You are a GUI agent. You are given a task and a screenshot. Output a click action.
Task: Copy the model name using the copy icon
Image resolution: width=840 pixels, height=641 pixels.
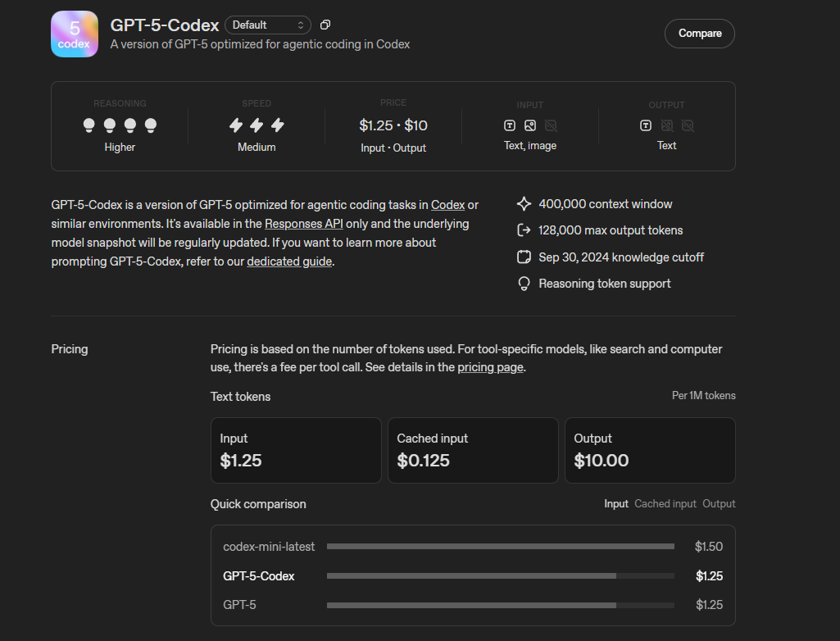point(325,25)
